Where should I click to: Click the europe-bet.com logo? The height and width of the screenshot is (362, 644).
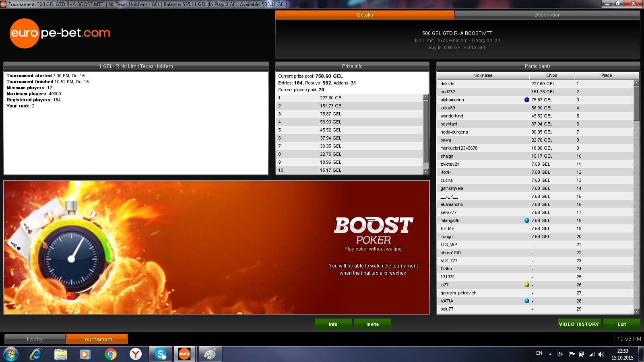[60, 33]
